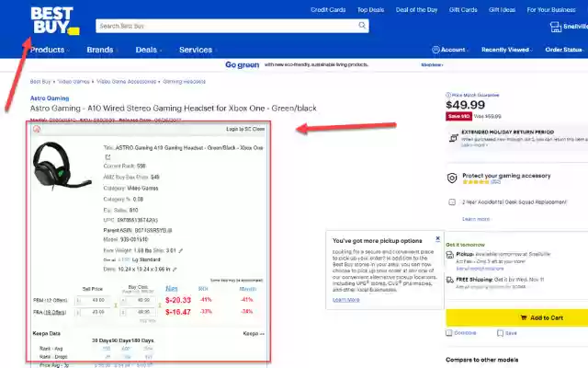
Task: Open the Order Status dropdown
Action: [x=565, y=50]
